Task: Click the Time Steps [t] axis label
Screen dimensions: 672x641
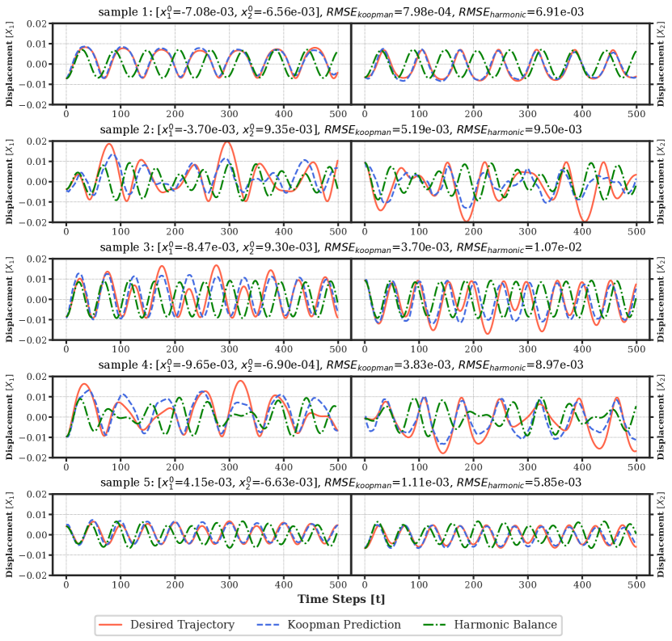Action: 340,599
